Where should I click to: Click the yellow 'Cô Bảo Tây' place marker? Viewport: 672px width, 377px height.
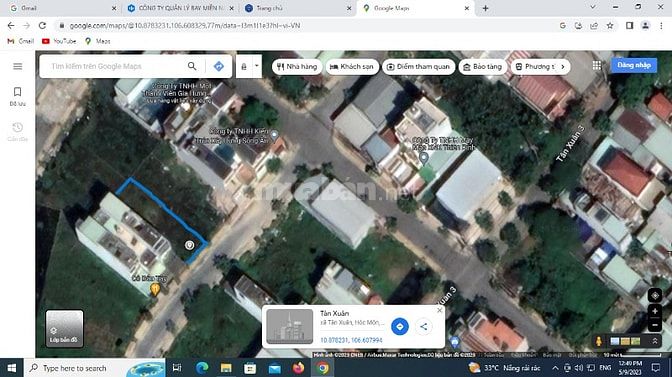point(155,290)
